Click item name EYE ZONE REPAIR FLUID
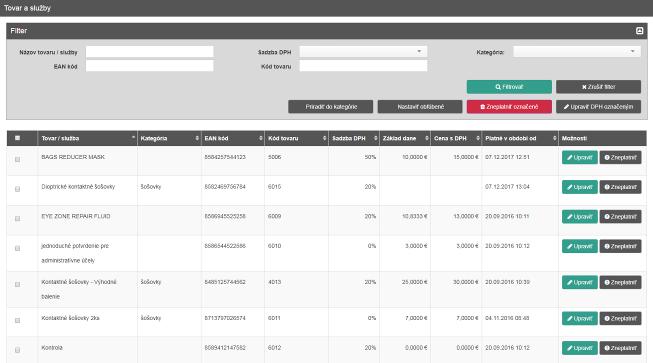This screenshot has height=363, width=653. pyautogui.click(x=76, y=216)
